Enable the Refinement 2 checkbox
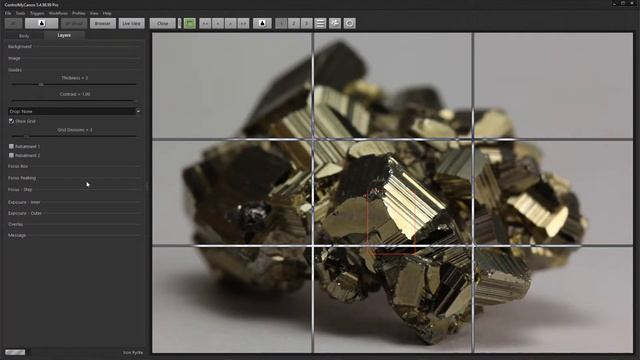 11,156
